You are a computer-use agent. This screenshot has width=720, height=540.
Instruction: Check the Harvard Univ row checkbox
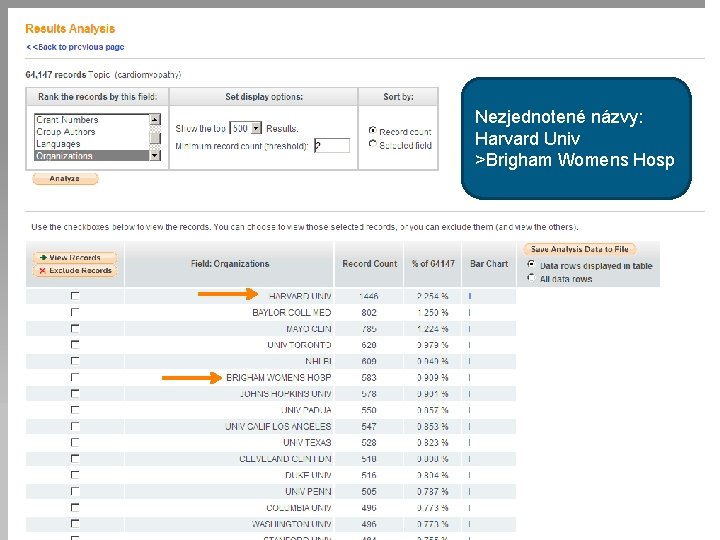[75, 296]
